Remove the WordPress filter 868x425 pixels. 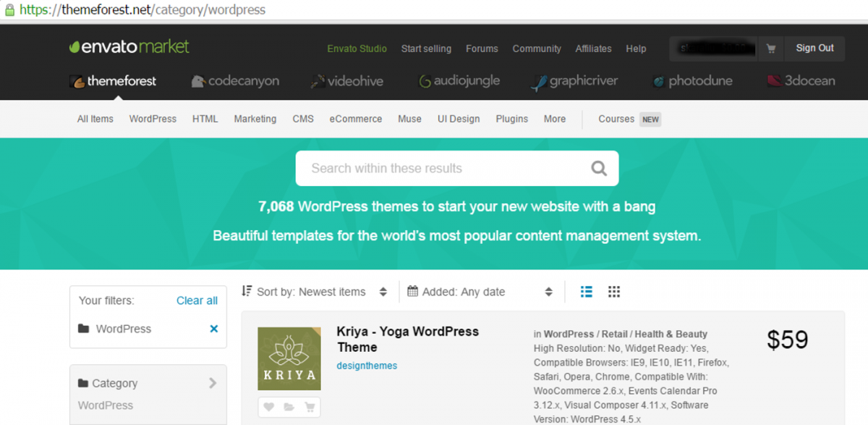pyautogui.click(x=213, y=329)
